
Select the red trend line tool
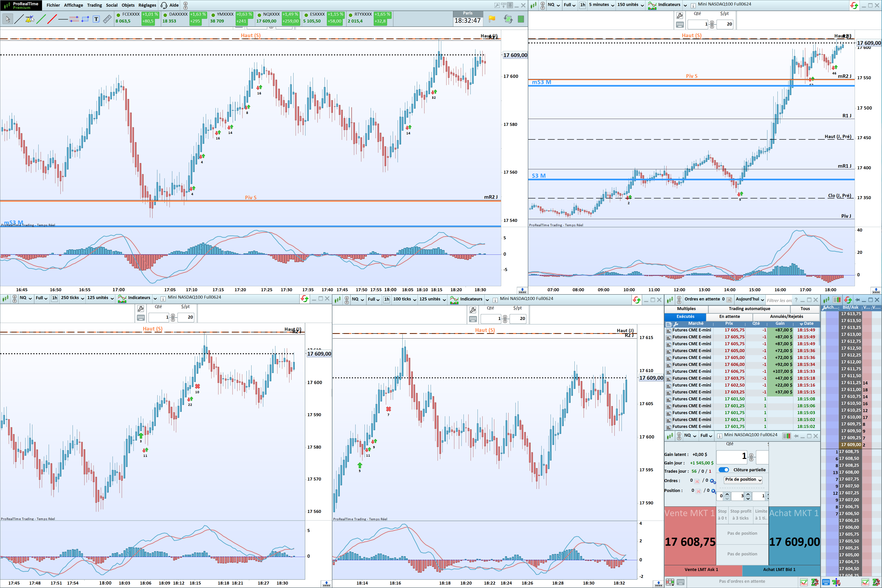52,19
